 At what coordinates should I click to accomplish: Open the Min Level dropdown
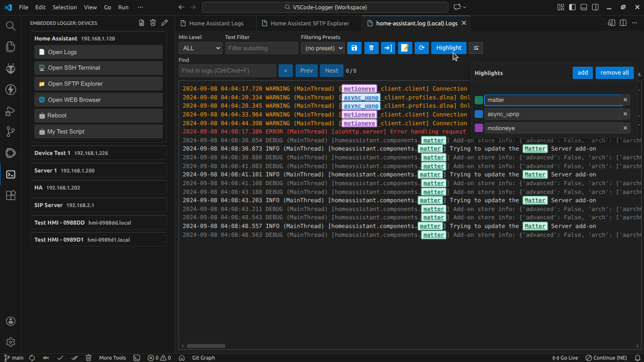[200, 48]
